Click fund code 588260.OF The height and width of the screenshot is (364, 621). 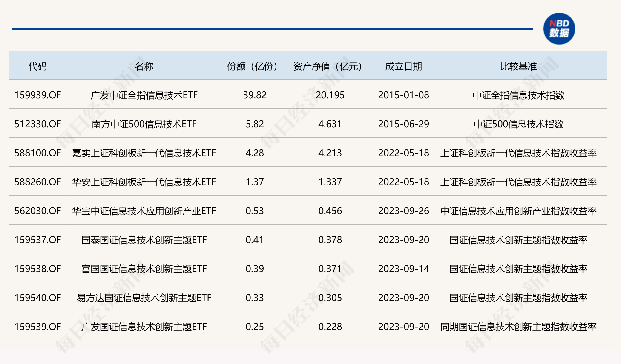point(37,182)
